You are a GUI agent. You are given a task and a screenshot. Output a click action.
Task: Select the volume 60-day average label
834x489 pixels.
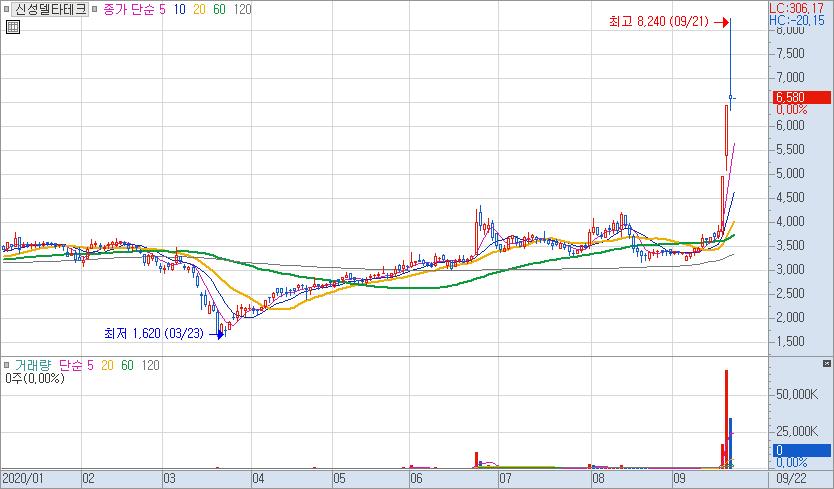tap(127, 365)
